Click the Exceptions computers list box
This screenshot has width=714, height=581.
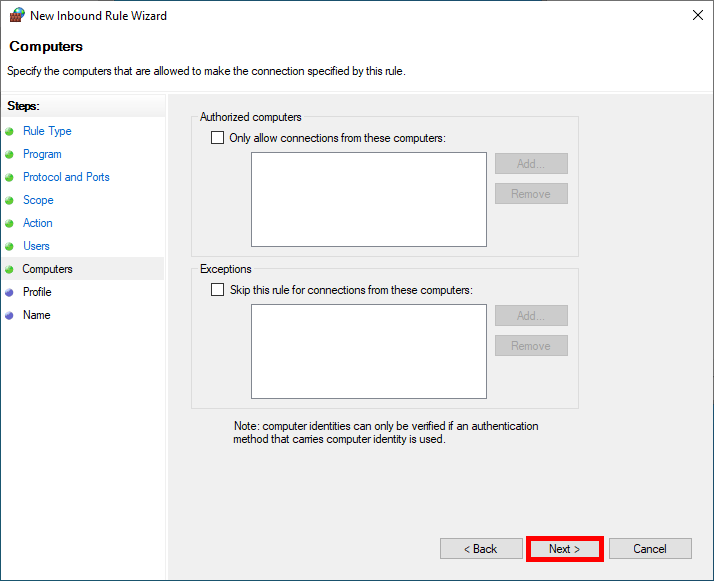click(369, 352)
